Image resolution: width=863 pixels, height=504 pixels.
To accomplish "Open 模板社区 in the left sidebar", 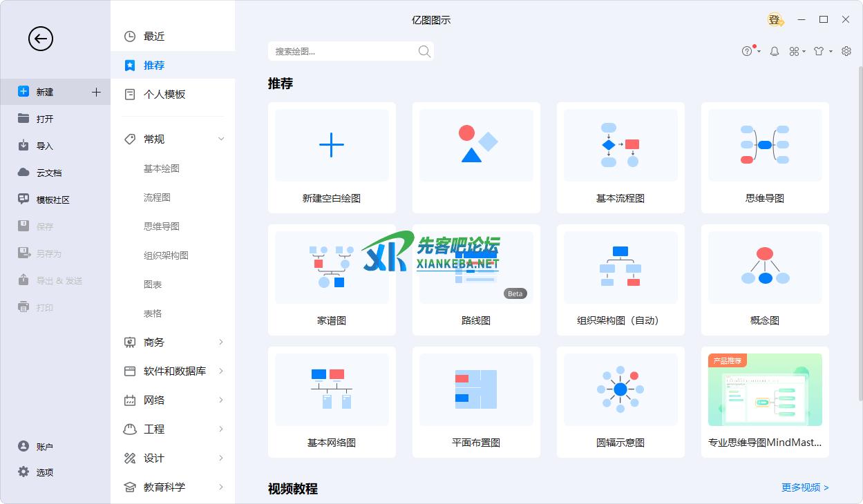I will coord(53,200).
